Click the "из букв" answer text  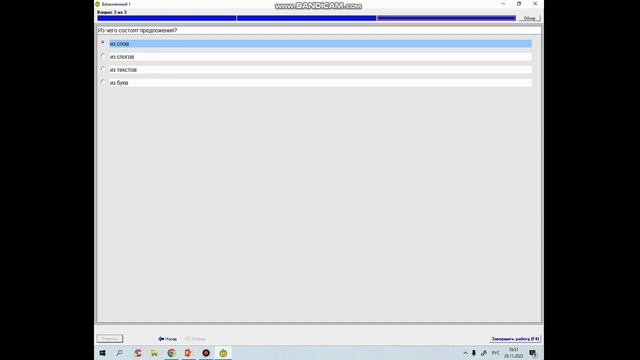(119, 83)
